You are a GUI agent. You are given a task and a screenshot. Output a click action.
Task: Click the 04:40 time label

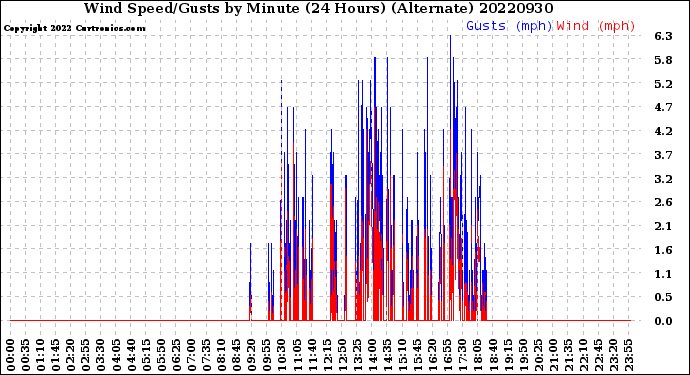tap(131, 355)
